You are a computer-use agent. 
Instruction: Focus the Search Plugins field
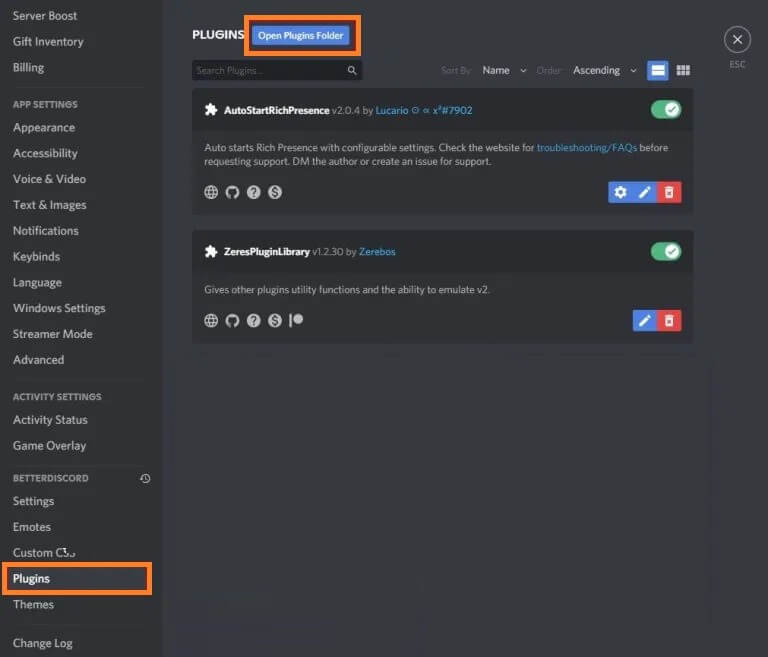pyautogui.click(x=277, y=71)
